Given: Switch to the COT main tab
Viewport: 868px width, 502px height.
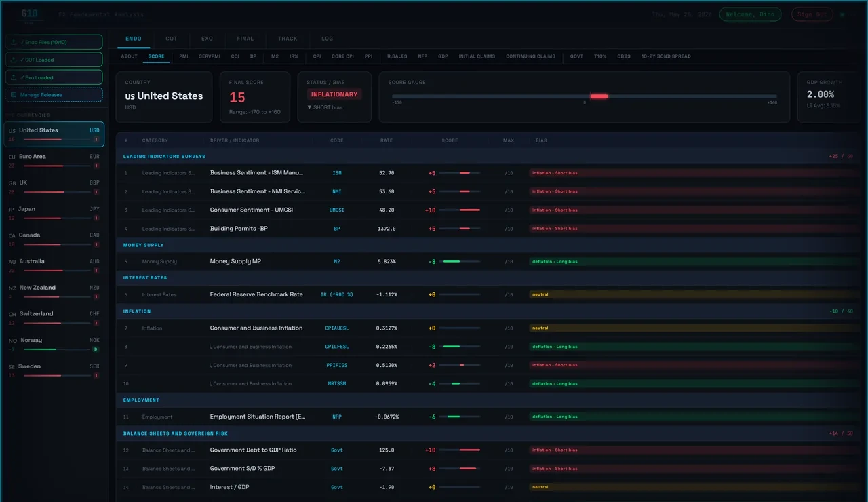Looking at the screenshot, I should (172, 39).
